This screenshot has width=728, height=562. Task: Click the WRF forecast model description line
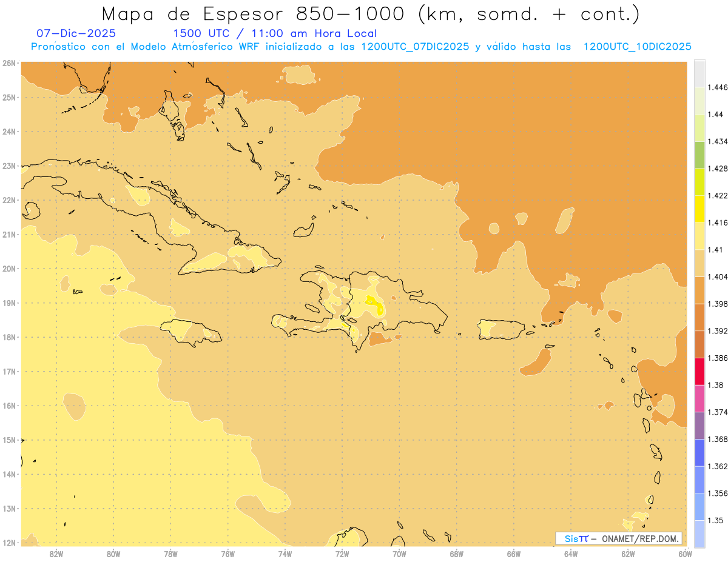point(362,47)
